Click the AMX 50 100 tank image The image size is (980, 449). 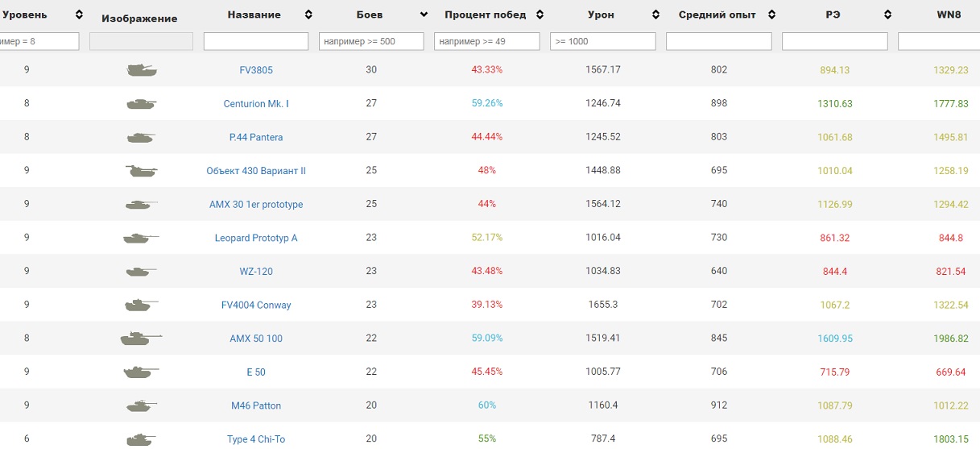point(142,339)
